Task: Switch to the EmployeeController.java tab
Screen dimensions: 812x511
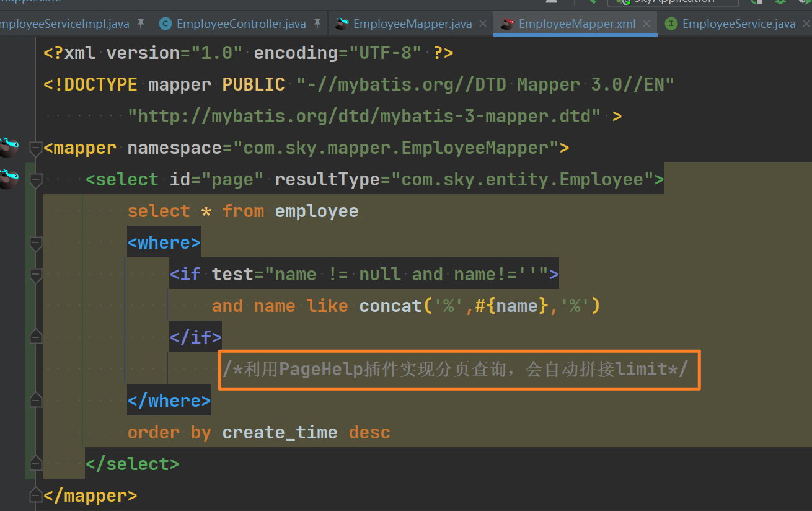Action: point(241,24)
